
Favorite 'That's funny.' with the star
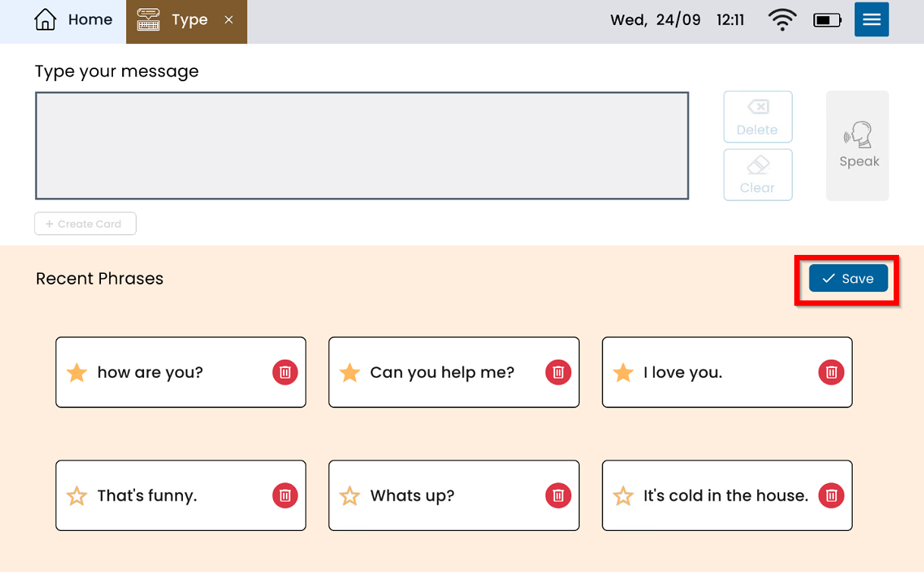[x=77, y=496]
